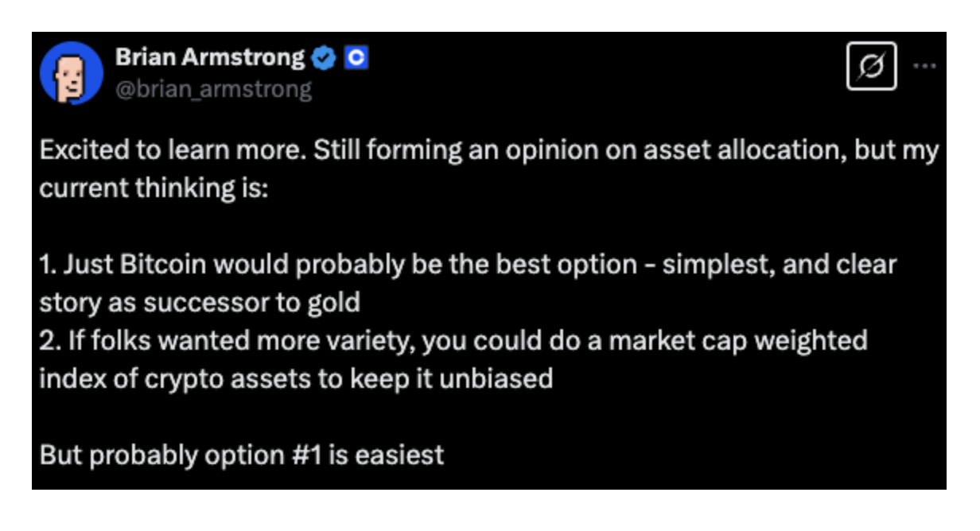Click the line "story as successor to gold"

[200, 302]
